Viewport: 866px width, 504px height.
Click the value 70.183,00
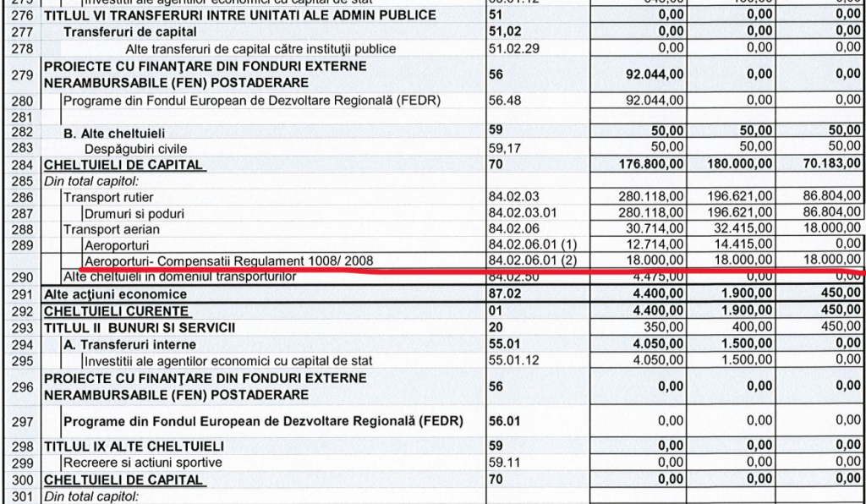point(832,164)
